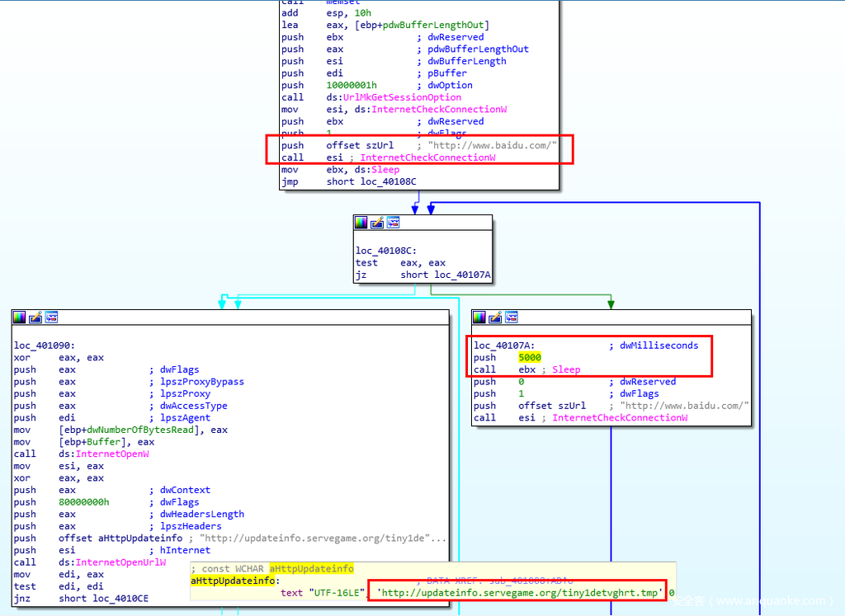Click the pencil icon on loc_401090 block
Screen dimensions: 845x616
pos(35,317)
